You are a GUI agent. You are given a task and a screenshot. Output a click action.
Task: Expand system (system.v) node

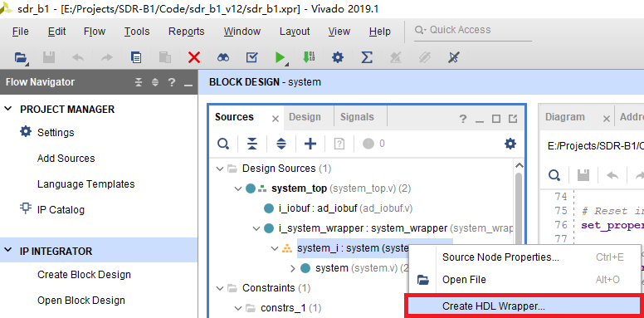(293, 268)
